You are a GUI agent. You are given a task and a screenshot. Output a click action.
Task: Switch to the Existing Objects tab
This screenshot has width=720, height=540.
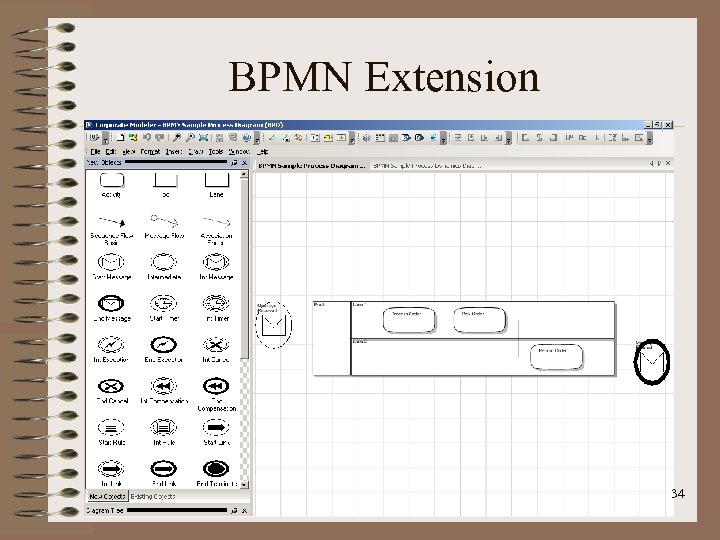click(x=152, y=496)
